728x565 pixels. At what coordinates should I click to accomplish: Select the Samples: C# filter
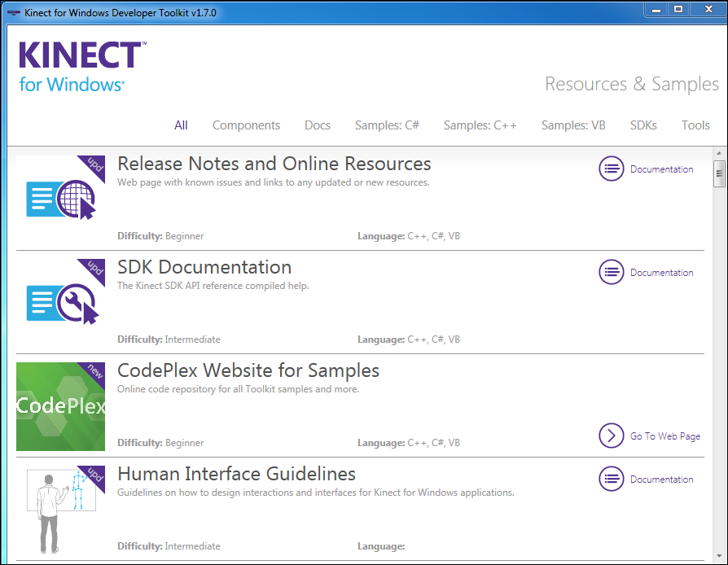(387, 125)
